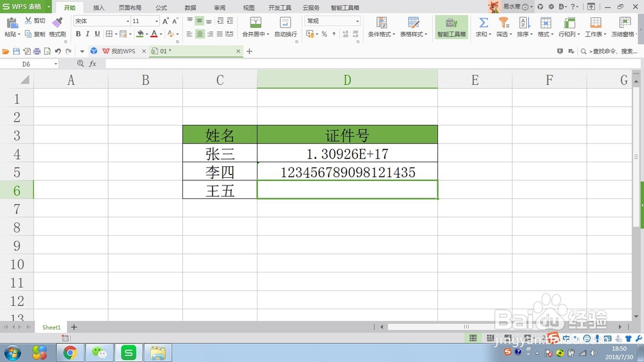Expand the font color dropdown arrow
The image size is (644, 362).
161,34
